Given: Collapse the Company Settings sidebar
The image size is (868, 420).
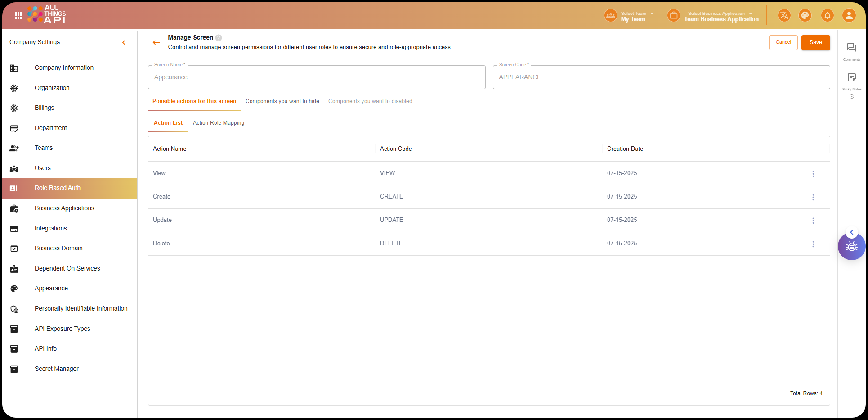Looking at the screenshot, I should (124, 42).
